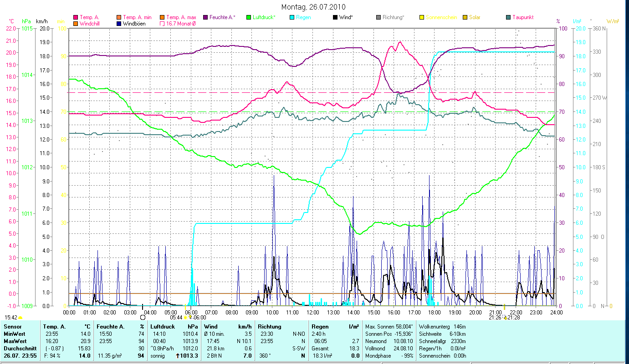Click the Max. Sonnen 58,004° entry

[389, 327]
